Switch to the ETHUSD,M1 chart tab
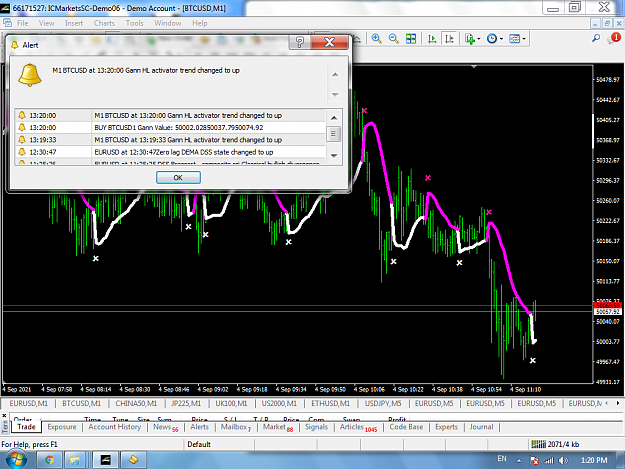Viewport: 625px width, 469px height. 330,403
